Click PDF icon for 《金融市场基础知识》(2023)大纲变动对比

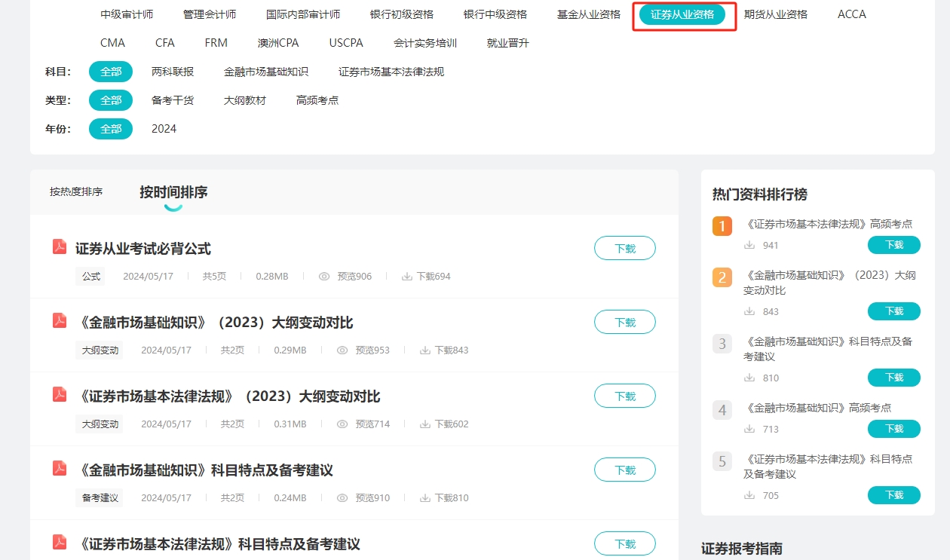60,321
